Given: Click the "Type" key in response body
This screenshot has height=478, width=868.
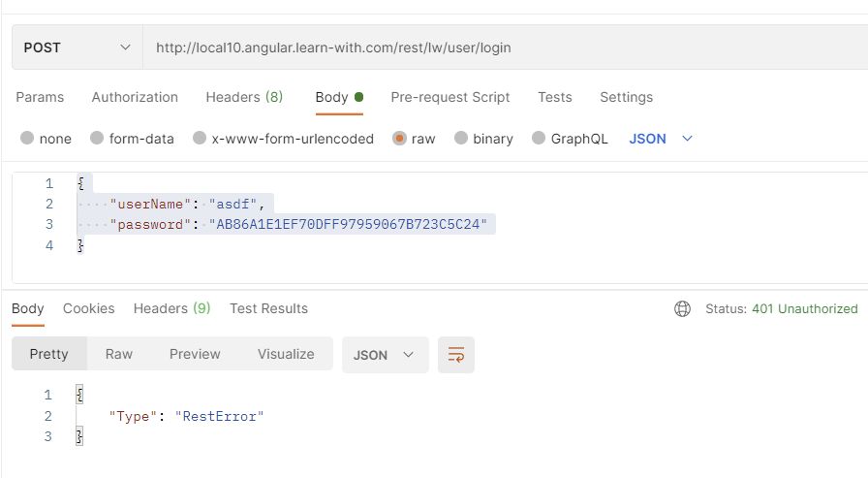Looking at the screenshot, I should pyautogui.click(x=133, y=417).
